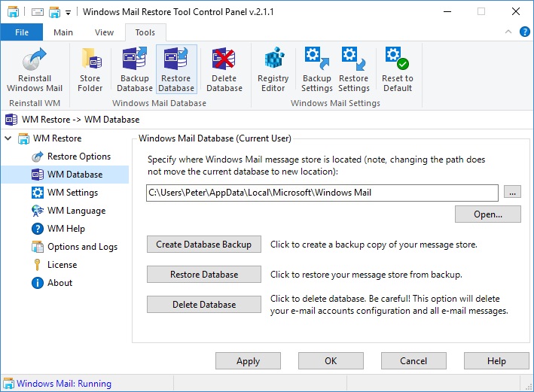Click the breadcrumb icon beside 'WM Restore -> WM Database'
This screenshot has height=392, width=534.
(x=11, y=120)
